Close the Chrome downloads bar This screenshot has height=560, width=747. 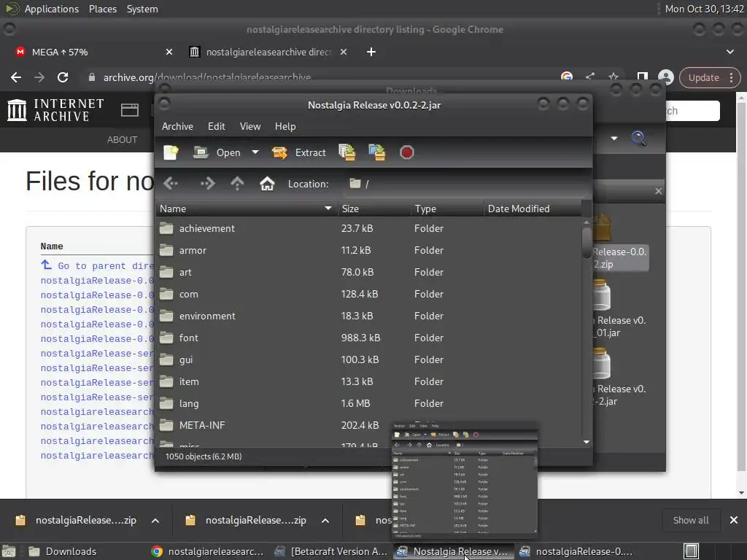point(734,520)
